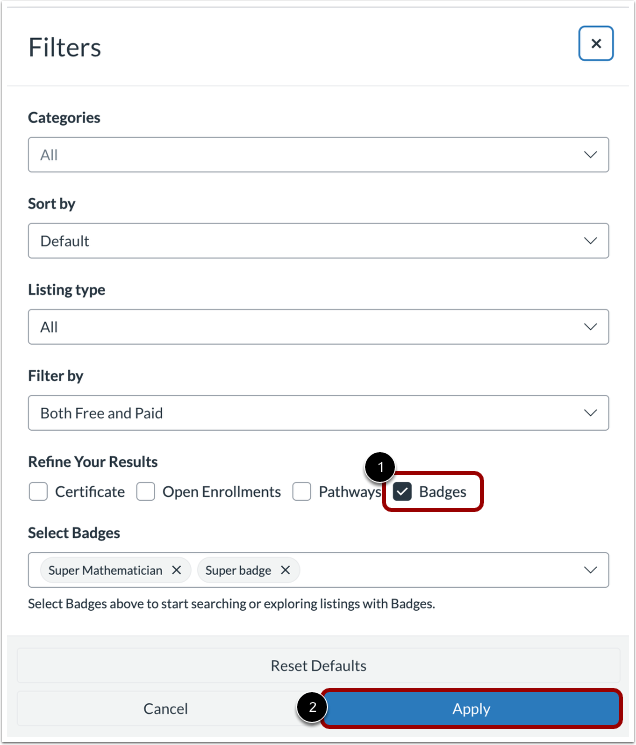Remove the Super badge tag
The image size is (636, 745).
tap(285, 570)
